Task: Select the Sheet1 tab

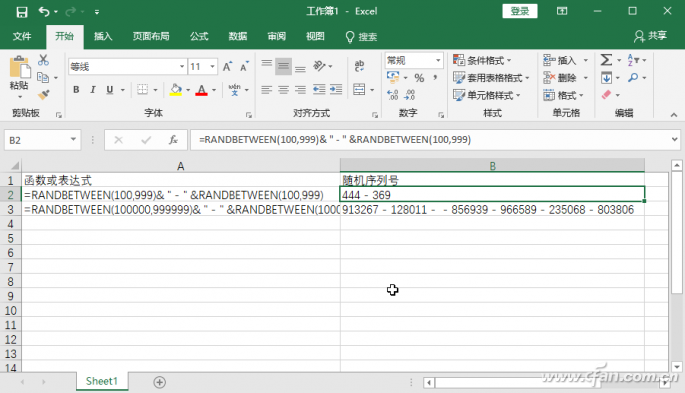Action: pos(102,381)
